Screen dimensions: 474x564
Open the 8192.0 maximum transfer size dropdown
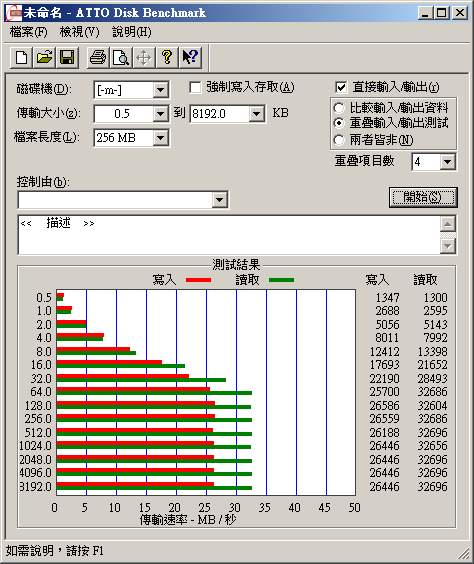tap(256, 114)
